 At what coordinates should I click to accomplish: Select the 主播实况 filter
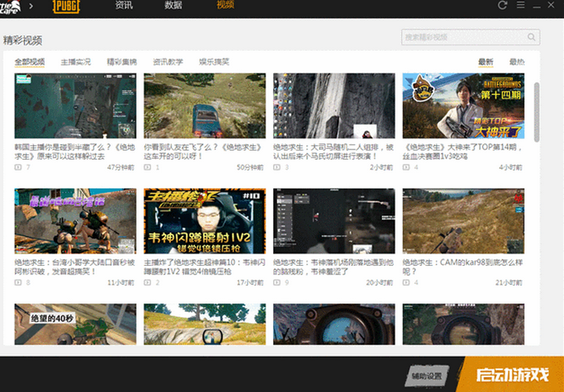click(x=76, y=62)
